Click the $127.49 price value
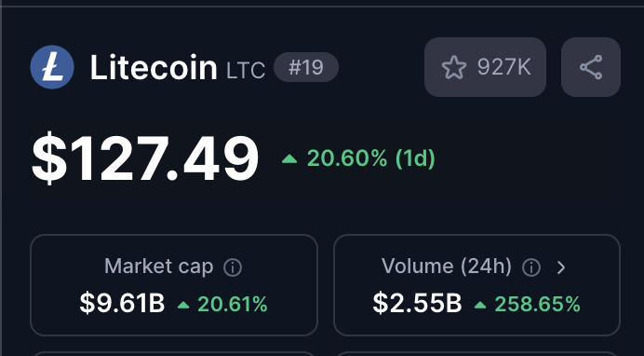 click(145, 158)
